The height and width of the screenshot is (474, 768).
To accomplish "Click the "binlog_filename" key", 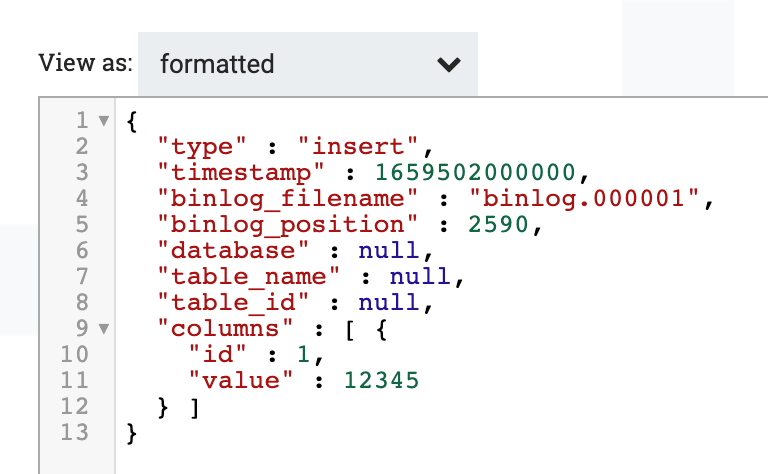I will (288, 198).
